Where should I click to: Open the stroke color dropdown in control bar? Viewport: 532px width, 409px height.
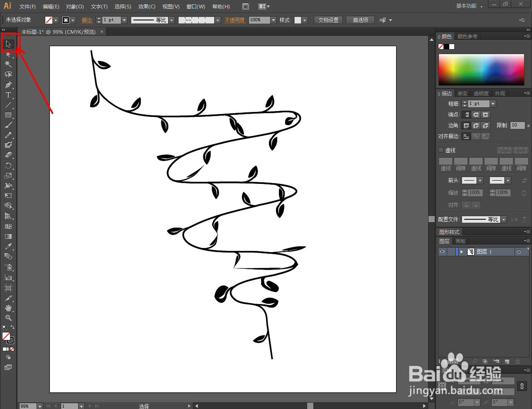(73, 20)
